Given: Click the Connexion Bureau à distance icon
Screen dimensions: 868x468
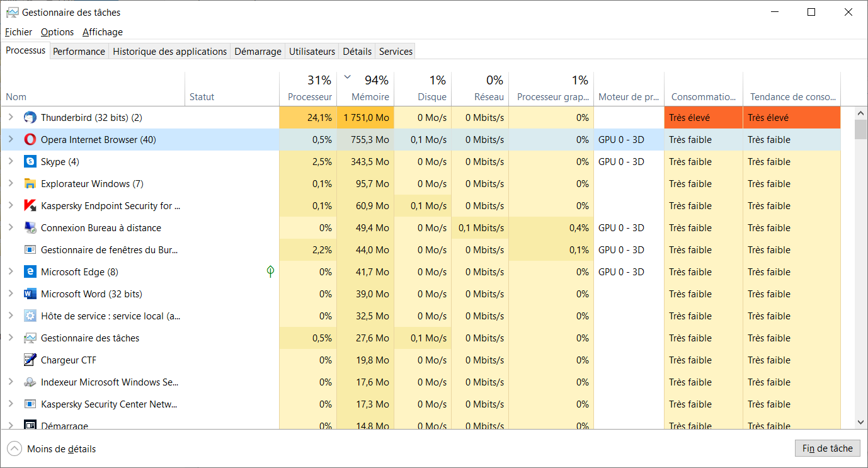Looking at the screenshot, I should (x=30, y=228).
